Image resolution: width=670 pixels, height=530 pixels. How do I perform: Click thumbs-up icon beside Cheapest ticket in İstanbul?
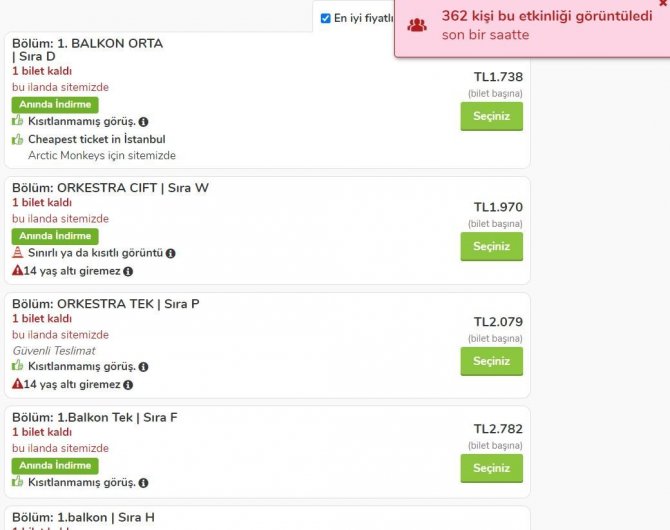click(x=18, y=139)
